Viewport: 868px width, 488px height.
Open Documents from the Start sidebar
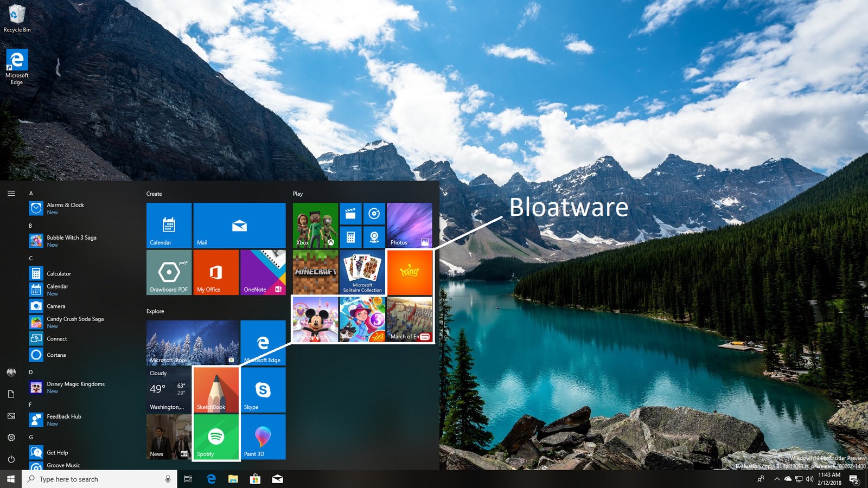(11, 394)
